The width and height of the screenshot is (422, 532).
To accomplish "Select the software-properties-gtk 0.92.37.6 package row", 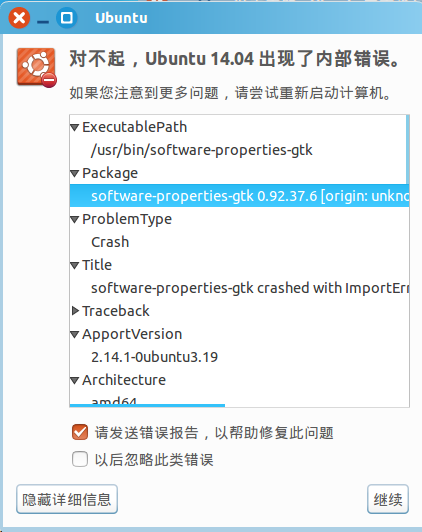I will click(x=239, y=196).
